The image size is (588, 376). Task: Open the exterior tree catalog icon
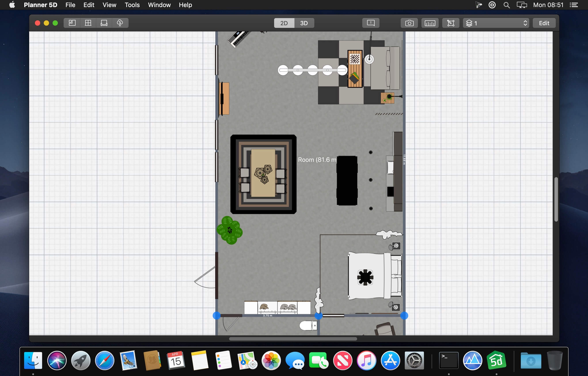coord(120,23)
